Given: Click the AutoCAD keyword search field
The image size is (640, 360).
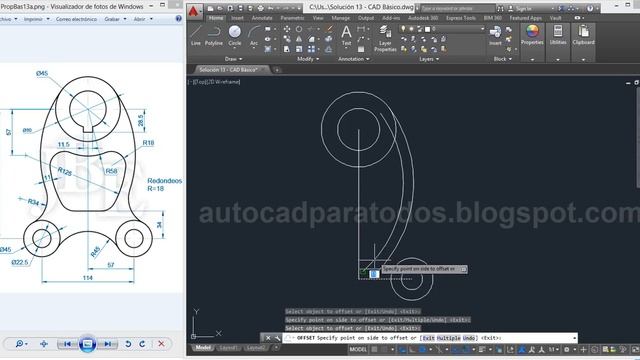Looking at the screenshot, I should click(457, 8).
